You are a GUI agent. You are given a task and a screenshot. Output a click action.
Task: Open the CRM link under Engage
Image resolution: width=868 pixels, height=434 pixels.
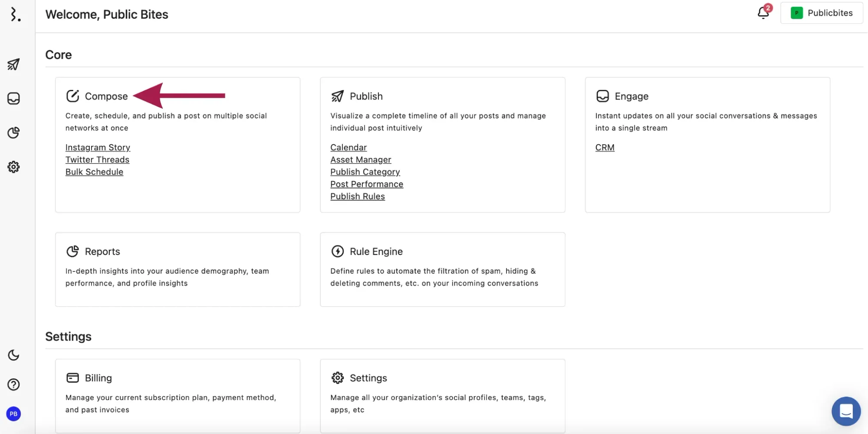pyautogui.click(x=605, y=148)
